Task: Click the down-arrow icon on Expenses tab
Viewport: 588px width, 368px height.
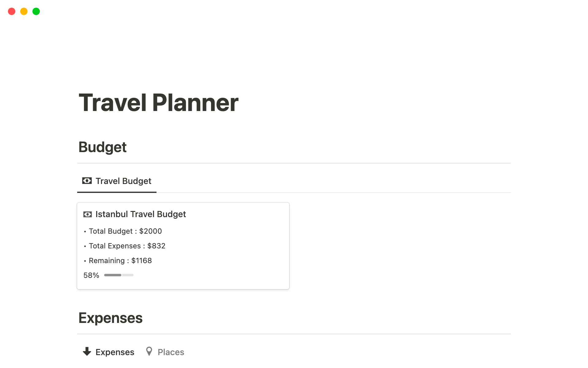Action: 87,352
